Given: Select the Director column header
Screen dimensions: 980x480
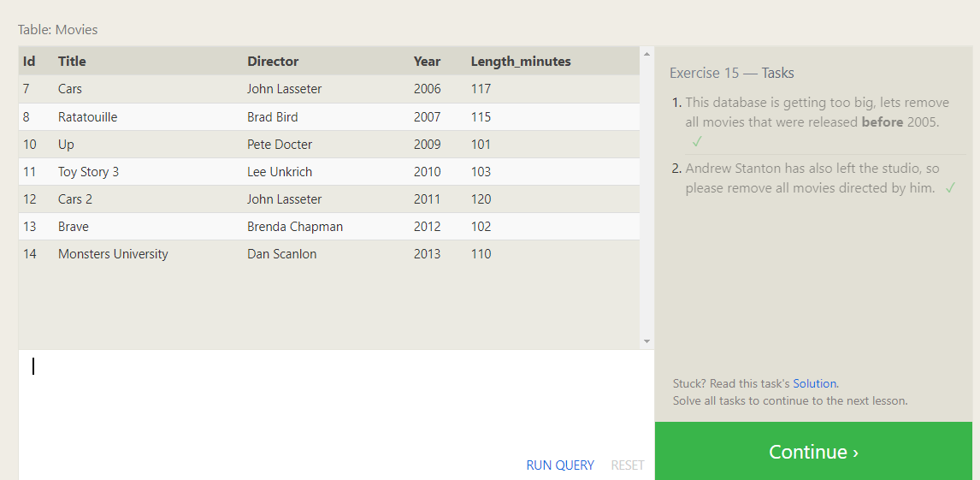Looking at the screenshot, I should pos(273,62).
